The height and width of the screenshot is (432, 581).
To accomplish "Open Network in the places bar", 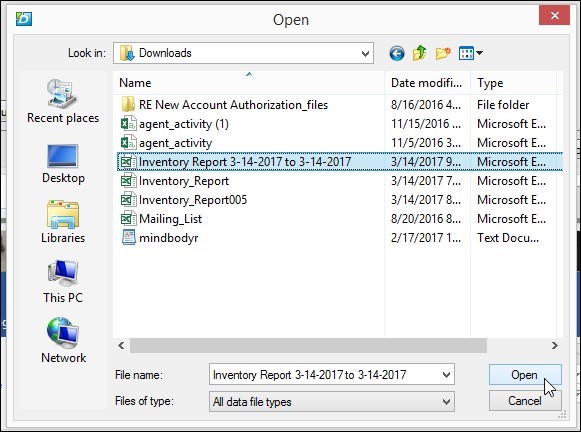I will (x=63, y=340).
